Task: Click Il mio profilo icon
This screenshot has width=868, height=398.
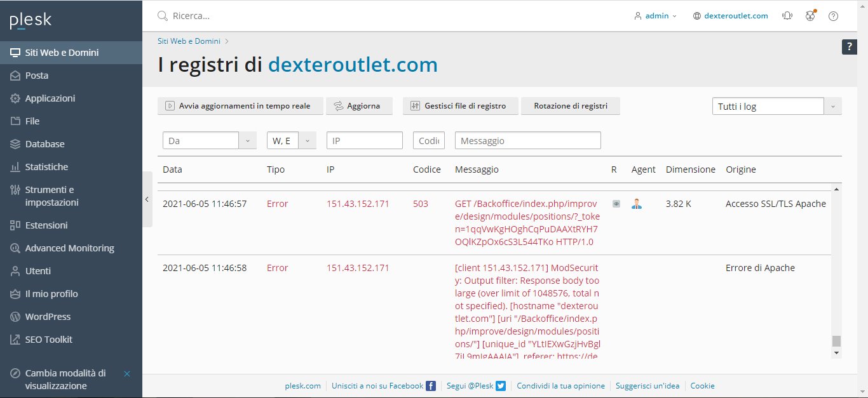Action: (15, 294)
